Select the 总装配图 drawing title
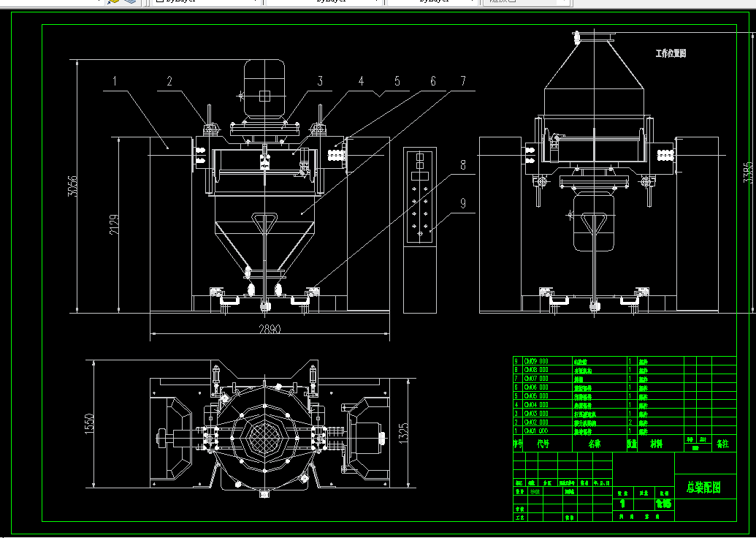 tap(703, 488)
